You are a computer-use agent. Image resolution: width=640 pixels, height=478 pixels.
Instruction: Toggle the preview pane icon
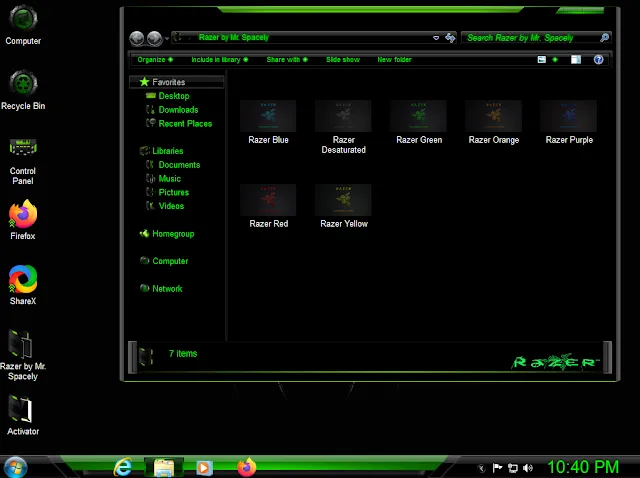[576, 60]
